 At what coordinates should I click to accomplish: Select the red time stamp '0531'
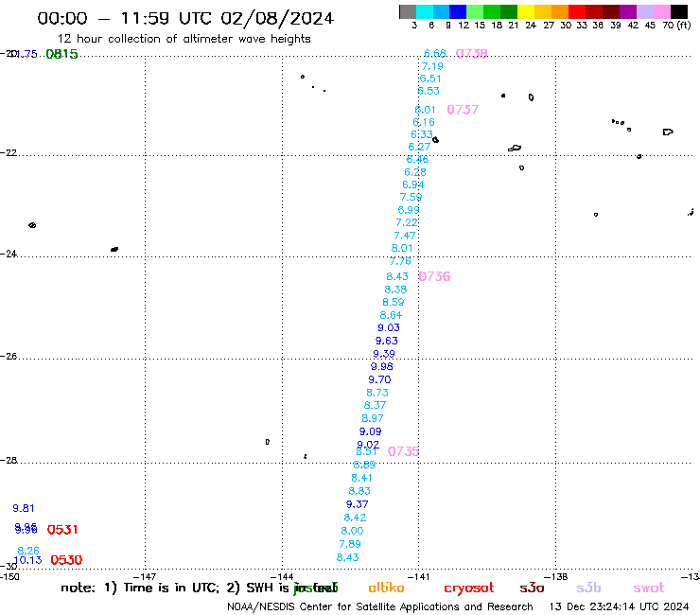click(62, 530)
